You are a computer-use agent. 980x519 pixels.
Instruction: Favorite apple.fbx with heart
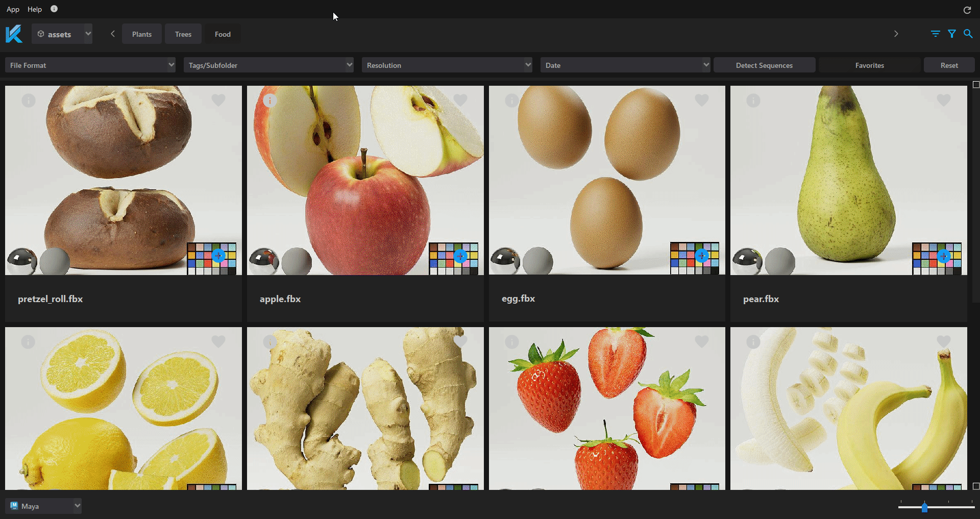(x=460, y=101)
